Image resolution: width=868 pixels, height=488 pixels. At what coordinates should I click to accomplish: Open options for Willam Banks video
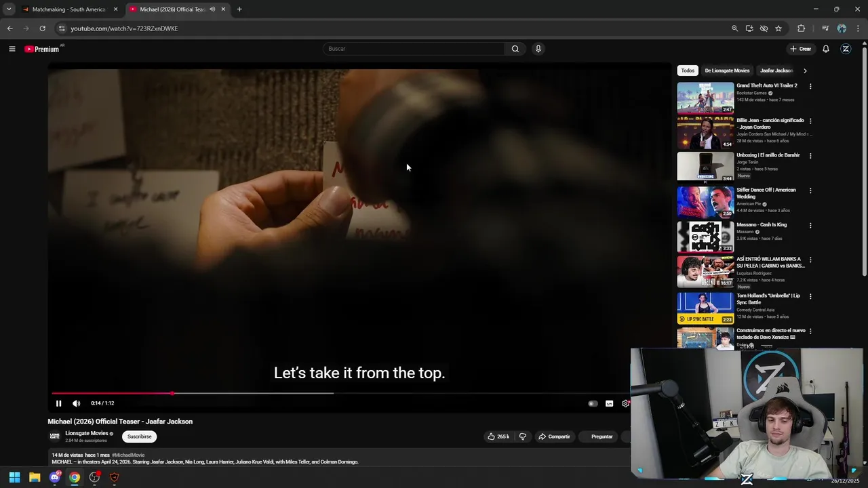(810, 260)
